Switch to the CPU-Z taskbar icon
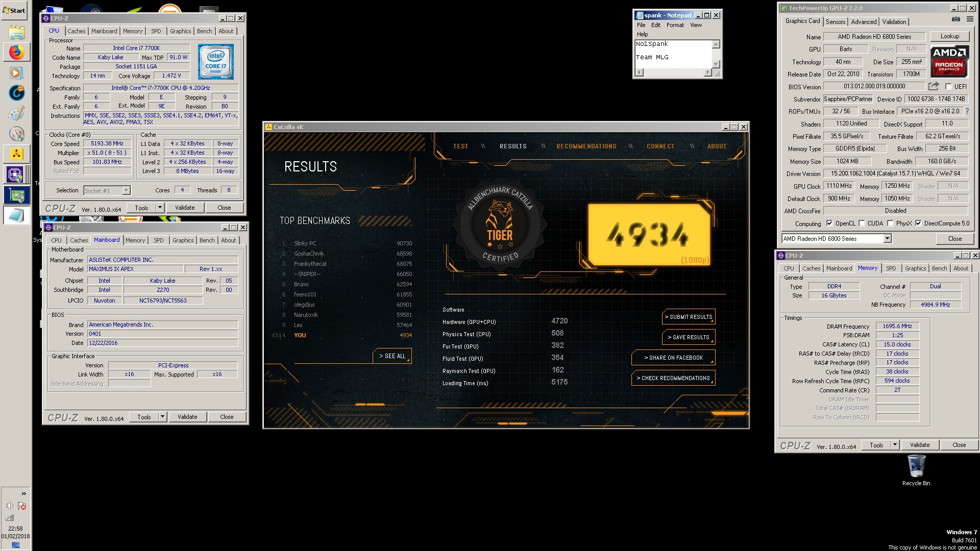 (16, 174)
